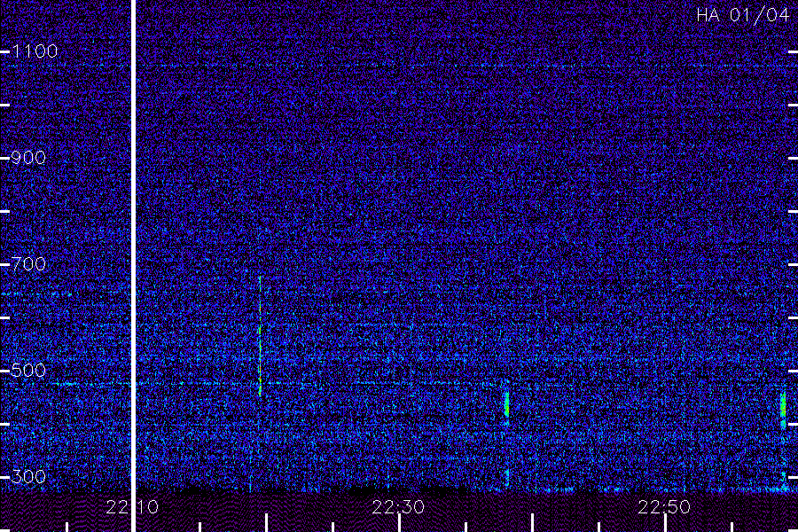Click the green signal burst at right edge

point(783,404)
